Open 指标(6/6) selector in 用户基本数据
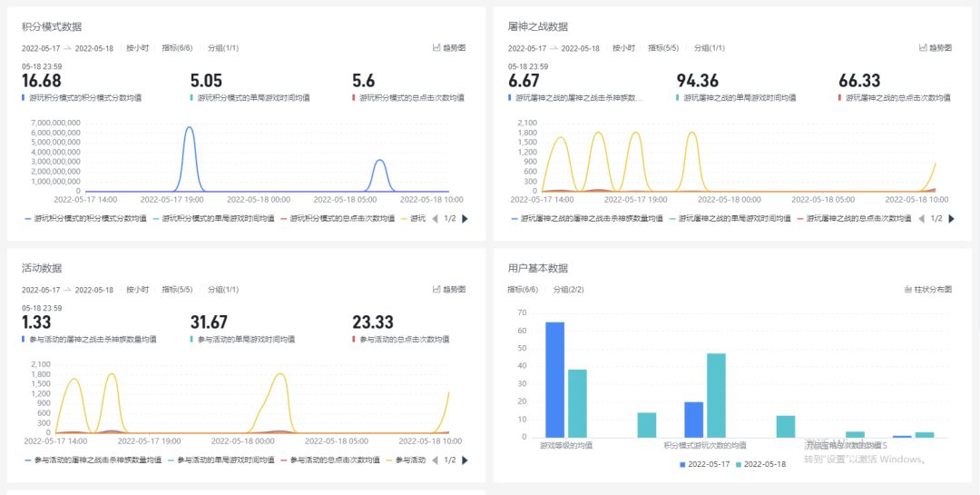This screenshot has height=495, width=980. click(x=524, y=290)
